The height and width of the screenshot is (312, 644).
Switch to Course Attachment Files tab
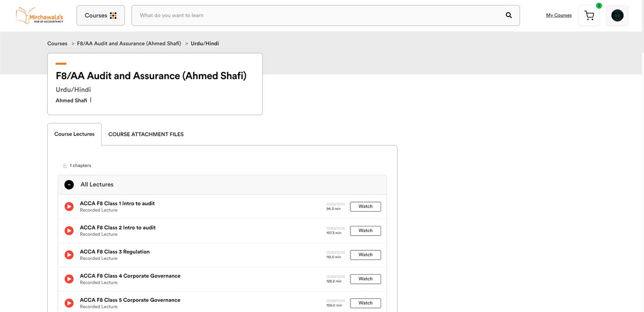coord(146,134)
